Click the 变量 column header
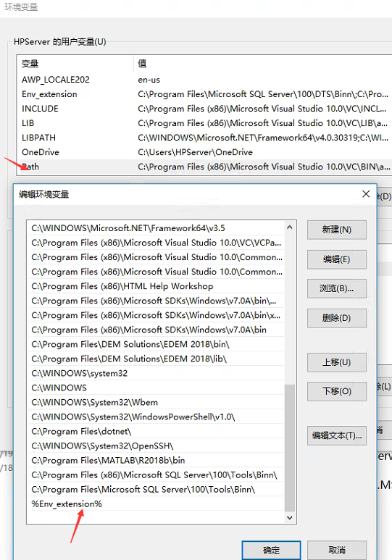 point(75,64)
